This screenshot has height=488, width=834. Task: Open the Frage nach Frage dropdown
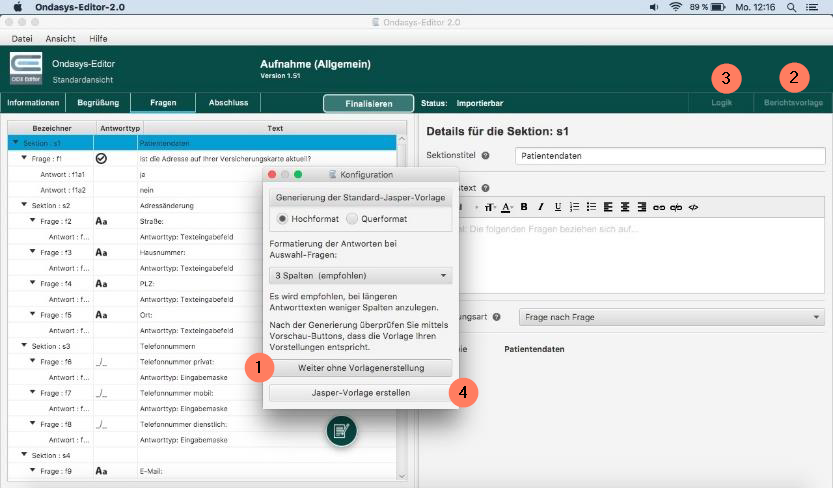(x=671, y=317)
